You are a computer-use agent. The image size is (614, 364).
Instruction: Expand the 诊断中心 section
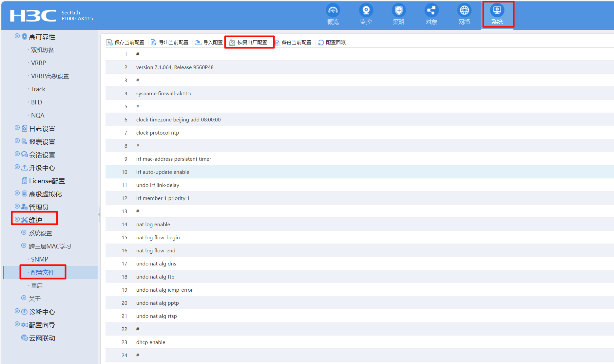(x=17, y=311)
